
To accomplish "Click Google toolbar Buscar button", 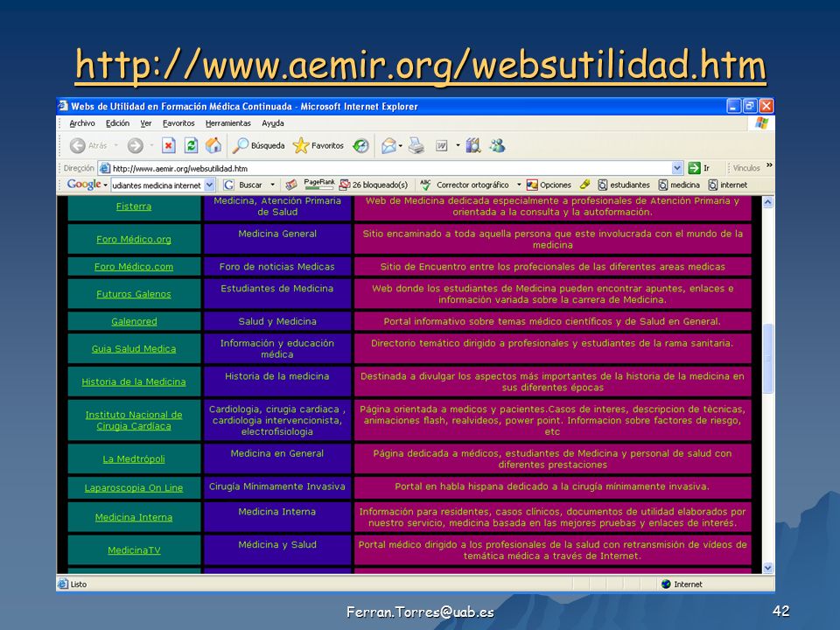I will [x=243, y=185].
